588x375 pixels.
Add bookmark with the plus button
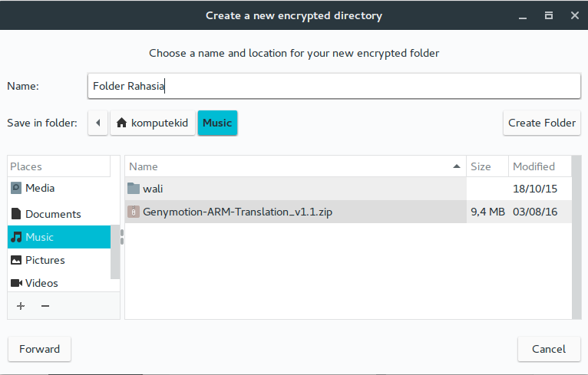pyautogui.click(x=21, y=306)
